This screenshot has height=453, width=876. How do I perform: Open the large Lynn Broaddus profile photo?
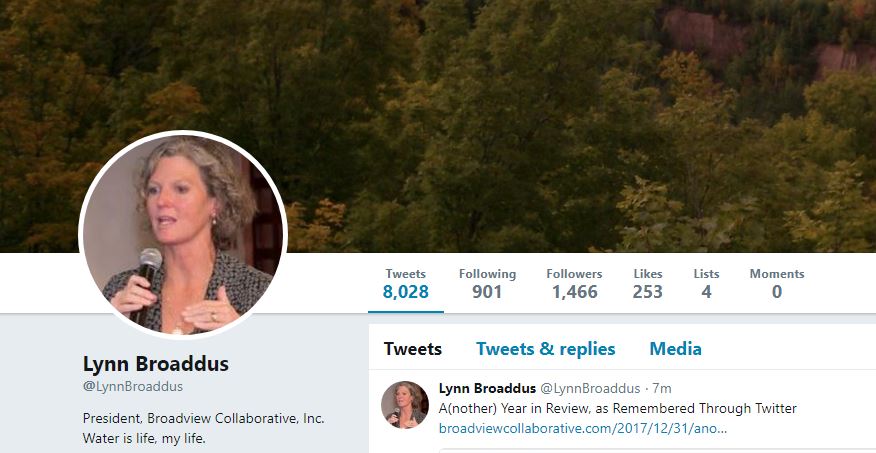tap(183, 235)
